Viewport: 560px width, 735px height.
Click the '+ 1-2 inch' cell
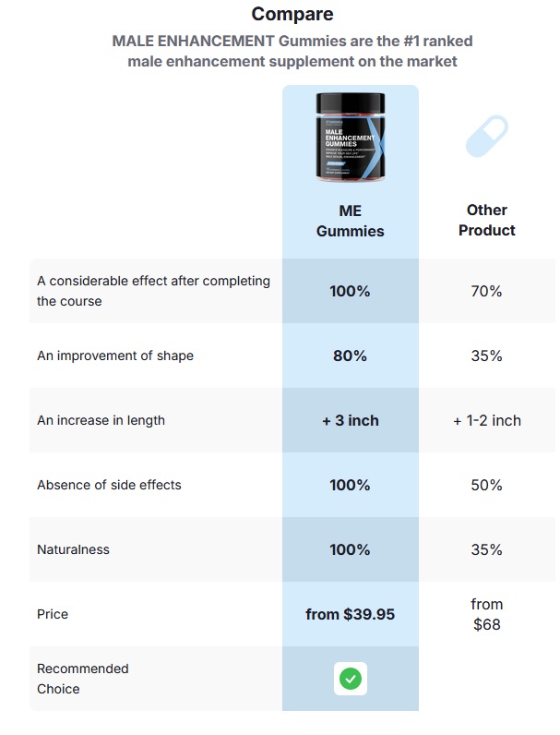(x=486, y=420)
